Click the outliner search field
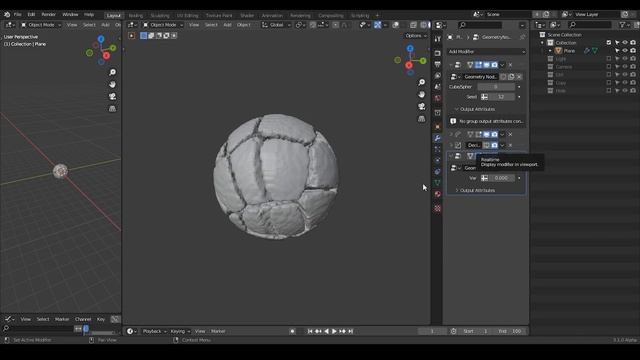 pos(590,25)
